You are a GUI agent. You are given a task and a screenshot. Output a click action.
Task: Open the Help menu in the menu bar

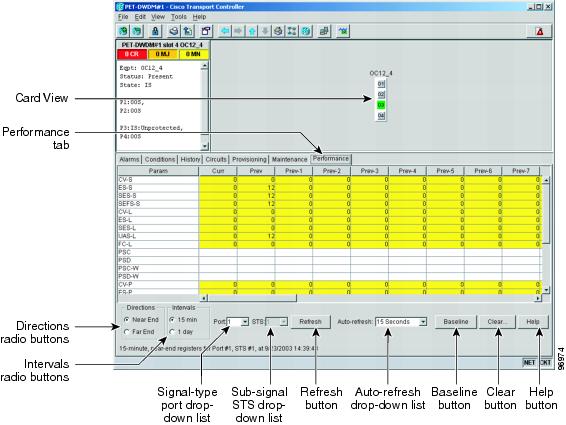click(x=199, y=17)
